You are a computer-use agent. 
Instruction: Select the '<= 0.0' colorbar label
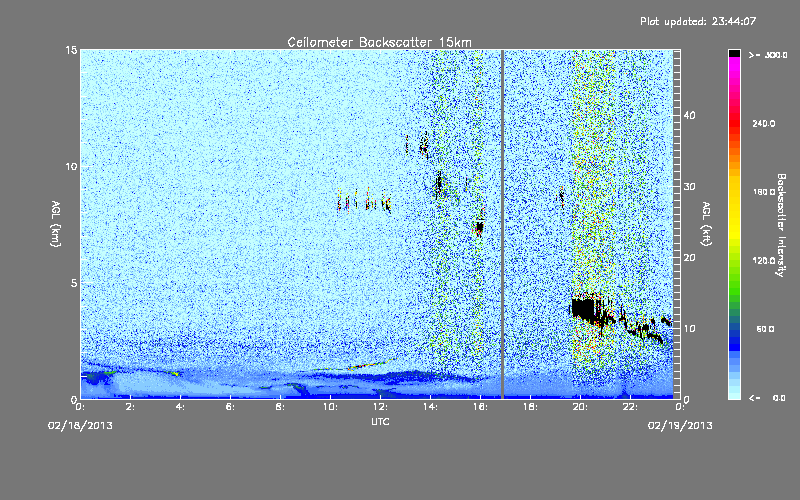pyautogui.click(x=768, y=398)
